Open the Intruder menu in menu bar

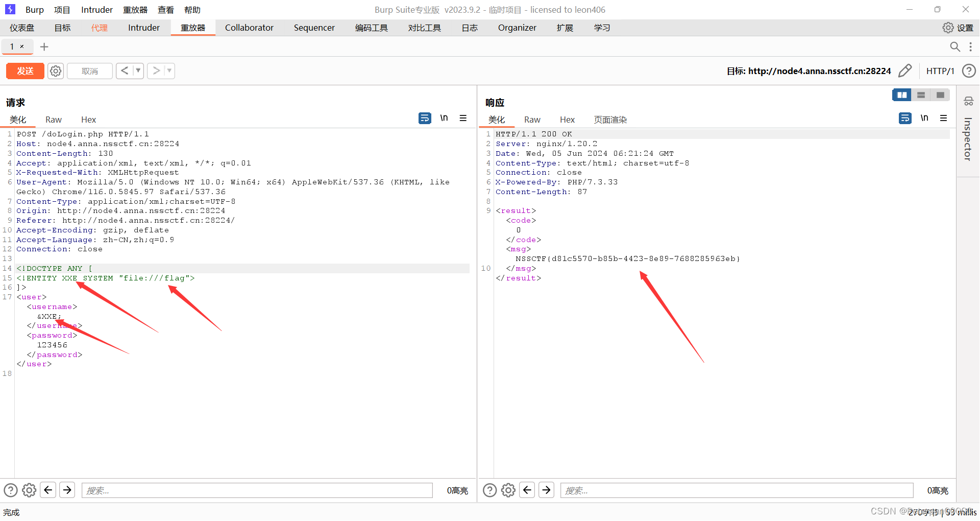[x=97, y=10]
